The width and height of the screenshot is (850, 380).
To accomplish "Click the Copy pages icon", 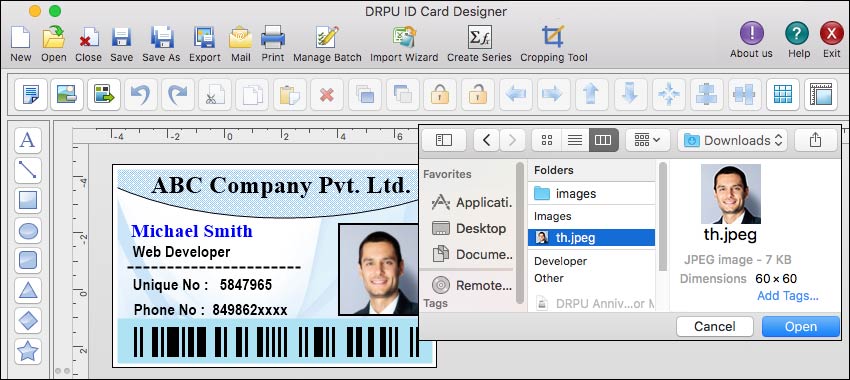I will pyautogui.click(x=253, y=94).
